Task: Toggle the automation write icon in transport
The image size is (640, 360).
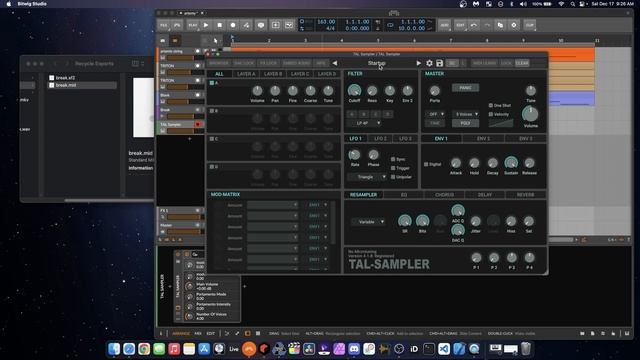Action: [246, 25]
